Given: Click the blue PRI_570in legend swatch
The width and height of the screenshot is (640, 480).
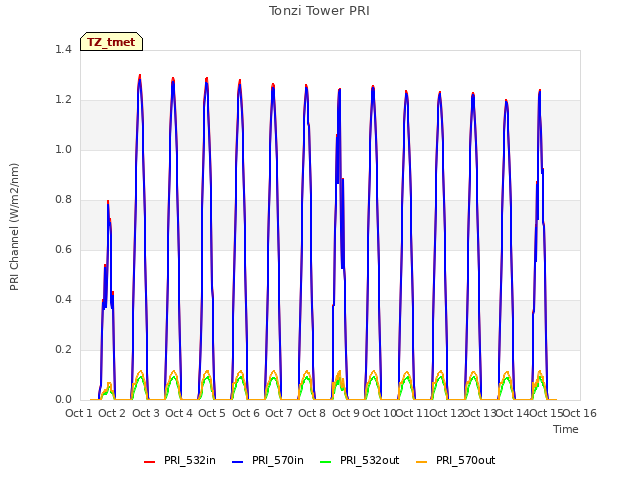Looking at the screenshot, I should pyautogui.click(x=238, y=462).
